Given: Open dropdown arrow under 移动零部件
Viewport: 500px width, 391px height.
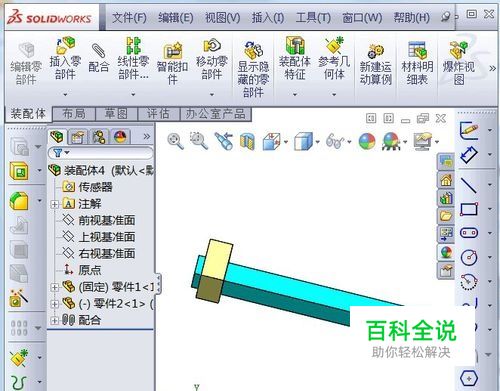Looking at the screenshot, I should pos(212,95).
